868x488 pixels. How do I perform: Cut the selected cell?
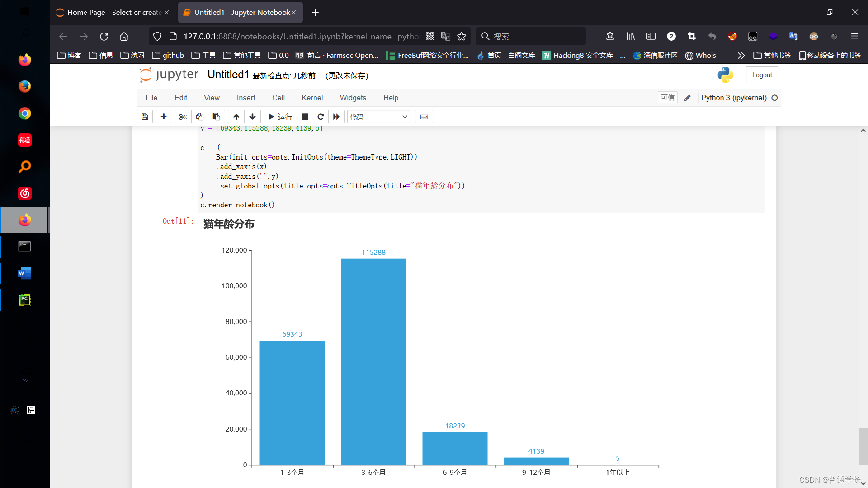183,117
